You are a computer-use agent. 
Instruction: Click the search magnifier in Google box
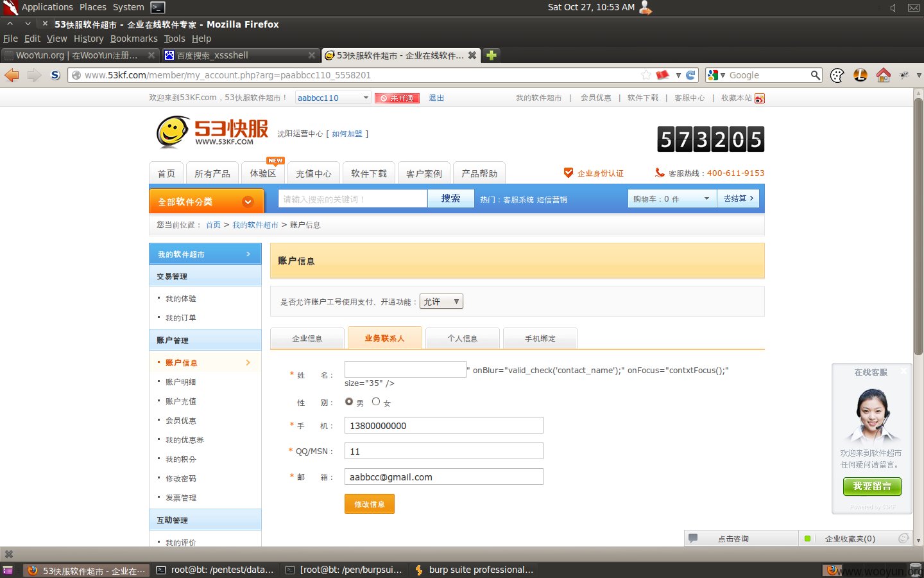(x=815, y=75)
